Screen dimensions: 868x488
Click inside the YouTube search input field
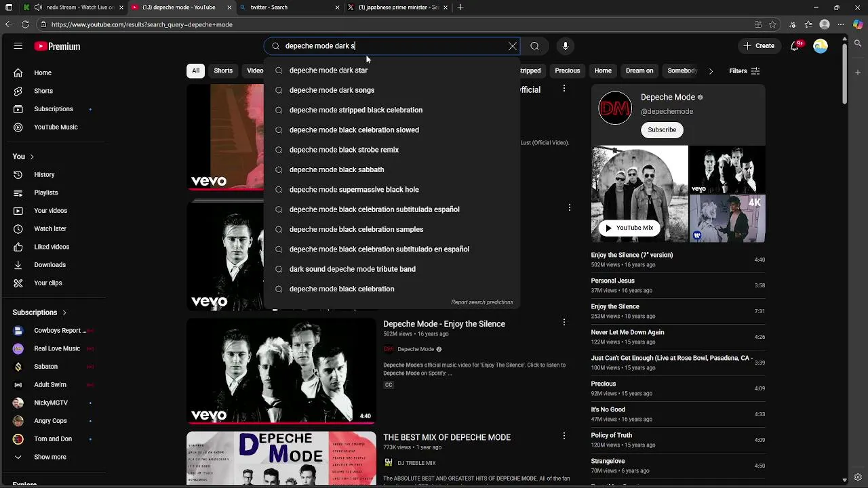click(x=393, y=46)
